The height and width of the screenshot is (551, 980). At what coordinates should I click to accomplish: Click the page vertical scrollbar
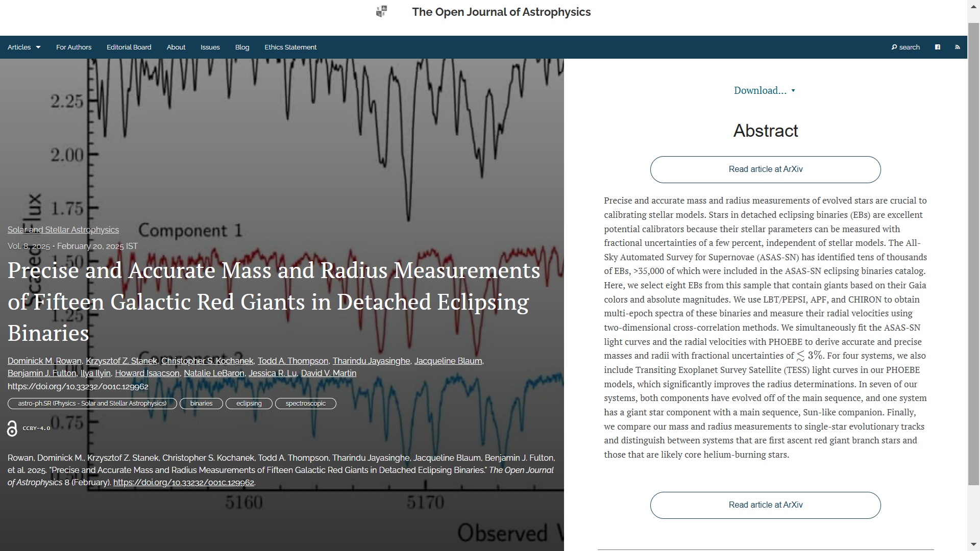(973, 255)
